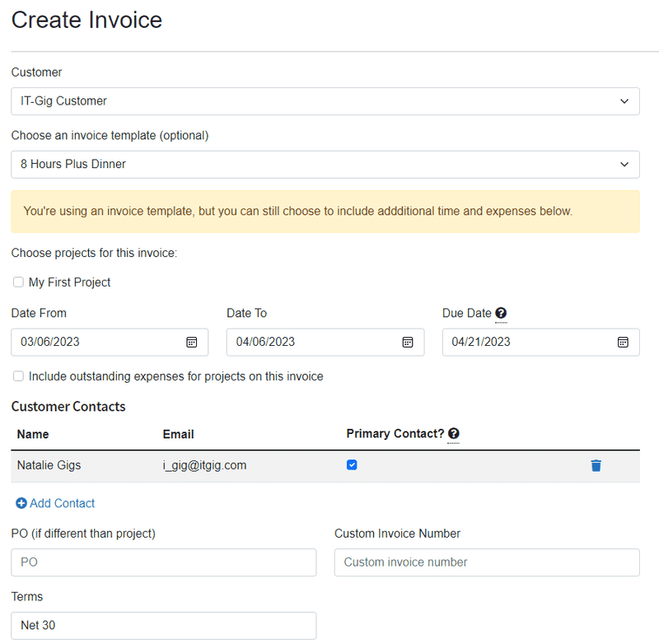
Task: Check the My First Project checkbox
Action: click(18, 282)
